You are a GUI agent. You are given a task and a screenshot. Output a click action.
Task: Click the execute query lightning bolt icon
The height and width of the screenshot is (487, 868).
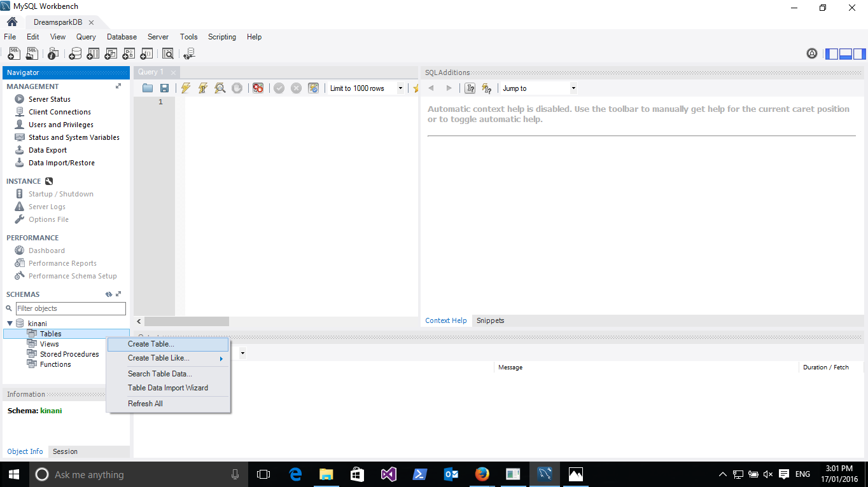(x=185, y=88)
